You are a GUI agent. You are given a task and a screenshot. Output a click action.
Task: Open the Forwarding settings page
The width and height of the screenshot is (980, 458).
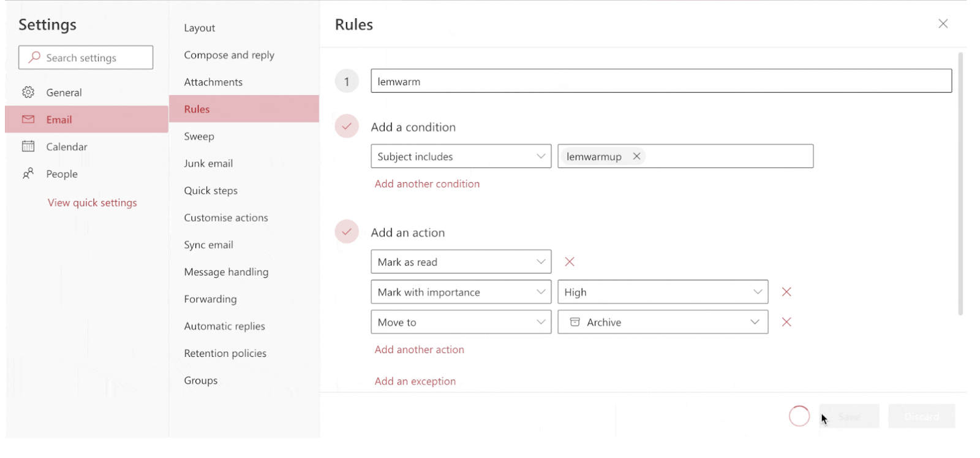pyautogui.click(x=210, y=299)
